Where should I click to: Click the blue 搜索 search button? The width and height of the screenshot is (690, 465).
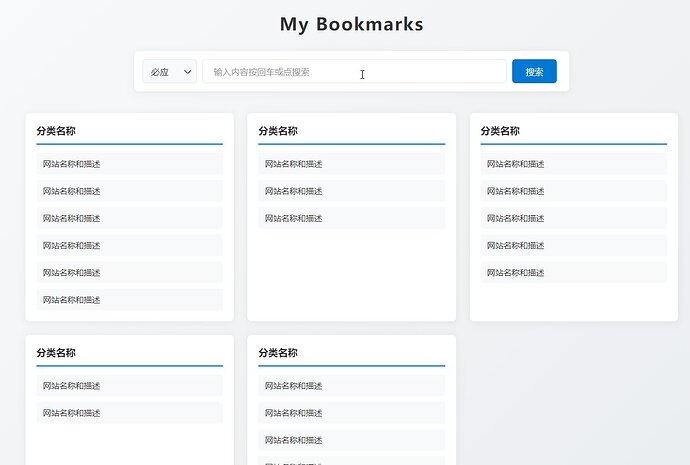click(534, 72)
